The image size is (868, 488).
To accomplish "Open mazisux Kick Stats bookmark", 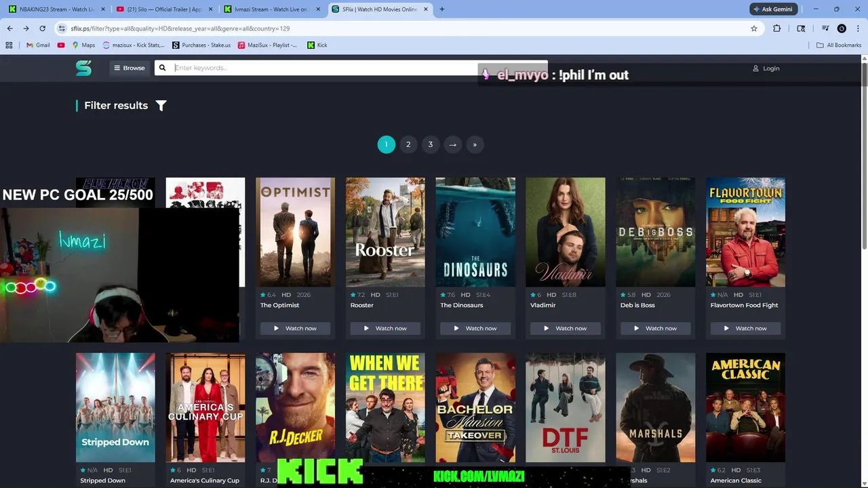I will pos(134,45).
